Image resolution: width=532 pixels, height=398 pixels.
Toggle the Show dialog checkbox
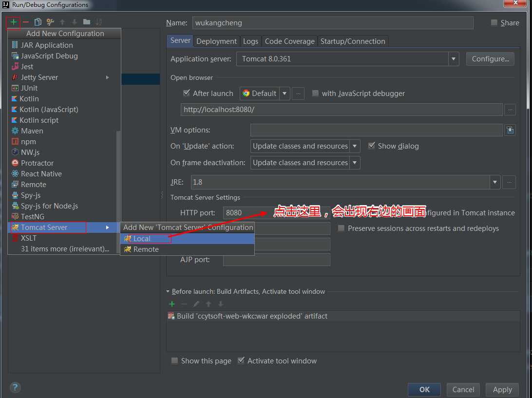(372, 146)
